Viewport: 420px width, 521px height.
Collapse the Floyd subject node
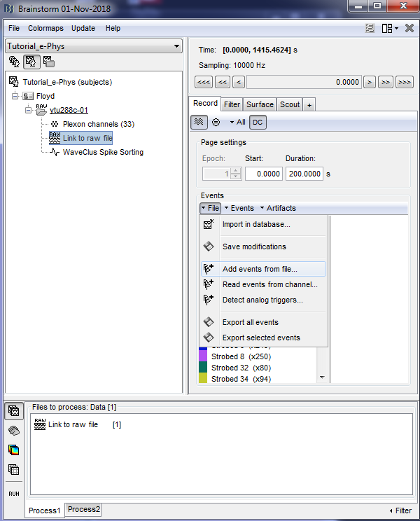click(x=14, y=96)
